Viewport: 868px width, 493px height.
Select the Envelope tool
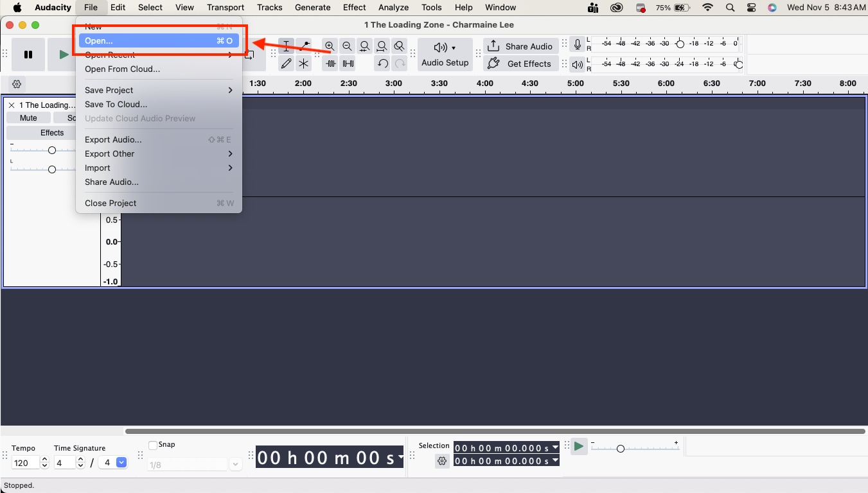tap(305, 46)
